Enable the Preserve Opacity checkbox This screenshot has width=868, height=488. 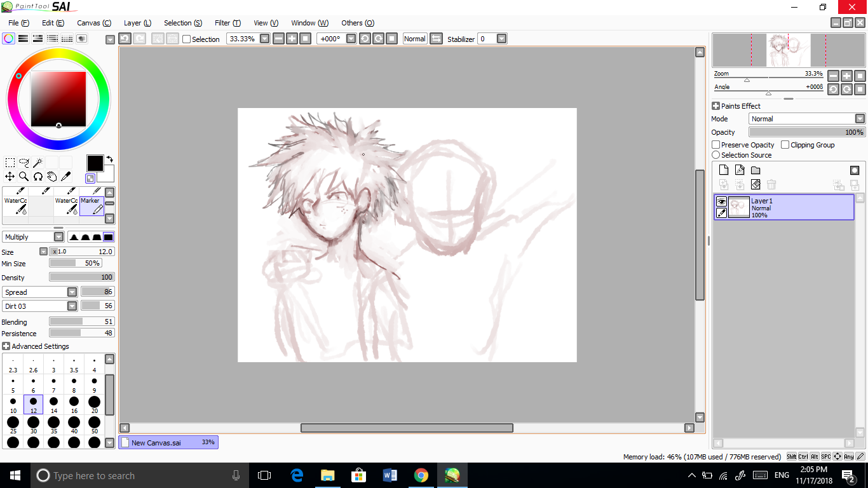pos(716,145)
